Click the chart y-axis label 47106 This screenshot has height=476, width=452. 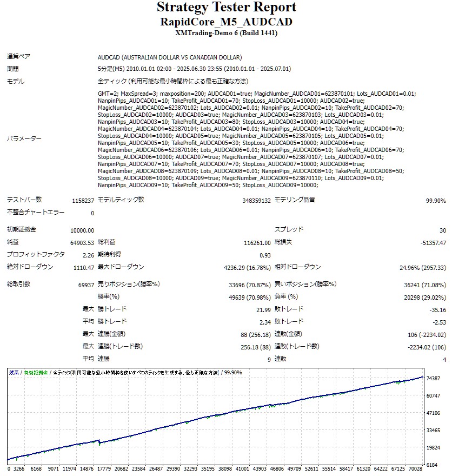(433, 413)
